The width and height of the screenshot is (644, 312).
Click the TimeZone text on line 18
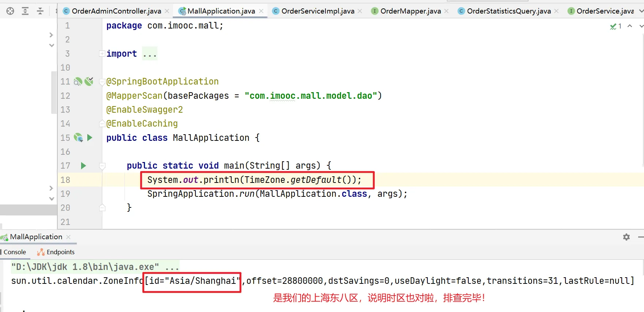[265, 180]
